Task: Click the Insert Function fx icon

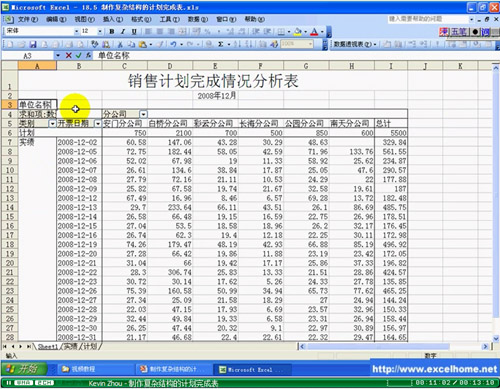Action: [x=88, y=55]
